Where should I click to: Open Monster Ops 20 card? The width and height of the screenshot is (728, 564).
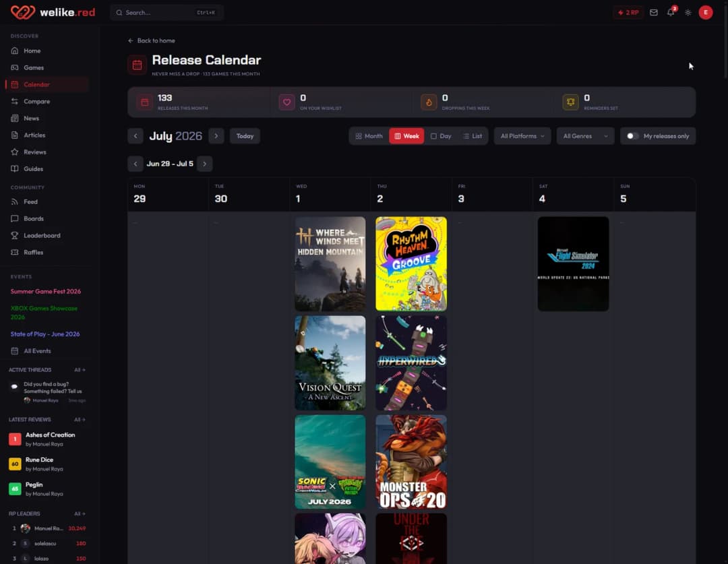[x=411, y=462]
